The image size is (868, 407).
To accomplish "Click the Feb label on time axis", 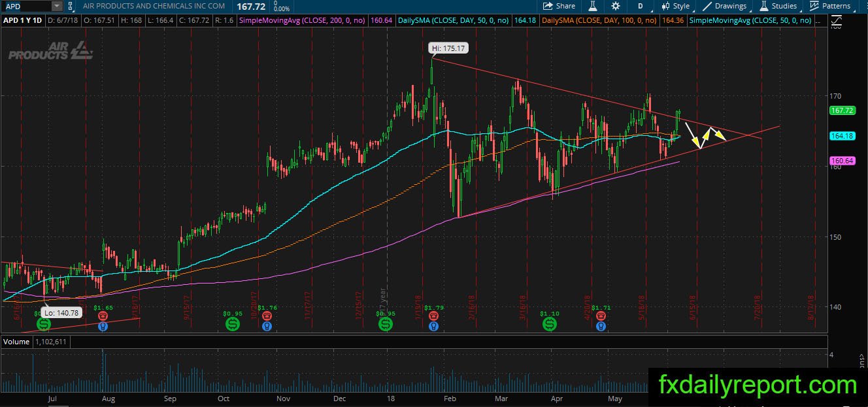I will pyautogui.click(x=448, y=397).
